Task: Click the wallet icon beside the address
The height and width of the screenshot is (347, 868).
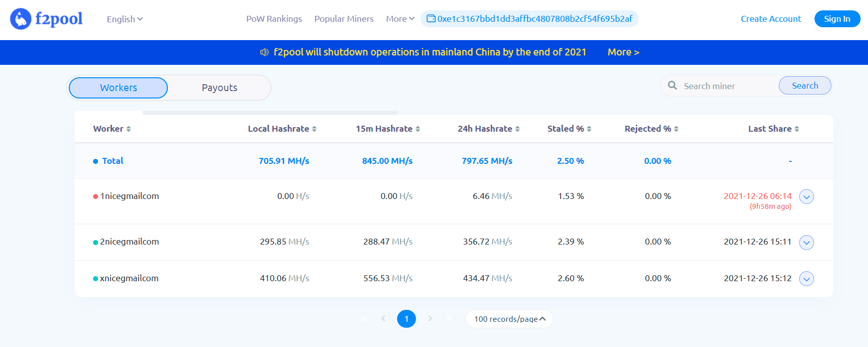Action: tap(431, 19)
